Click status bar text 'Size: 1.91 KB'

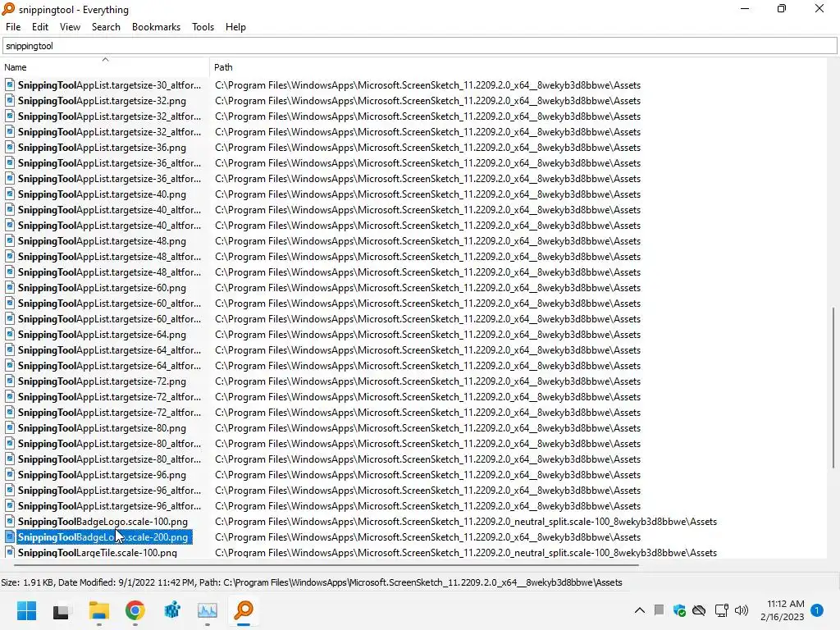tap(27, 582)
